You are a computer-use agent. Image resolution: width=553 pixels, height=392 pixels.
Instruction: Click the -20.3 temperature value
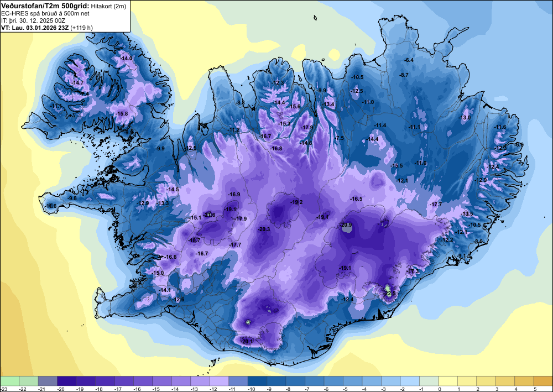(264, 229)
